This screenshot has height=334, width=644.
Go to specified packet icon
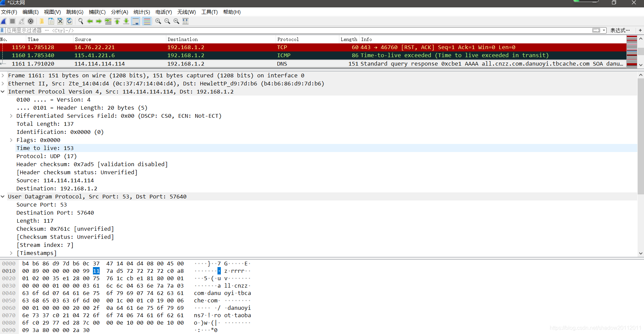(x=108, y=21)
